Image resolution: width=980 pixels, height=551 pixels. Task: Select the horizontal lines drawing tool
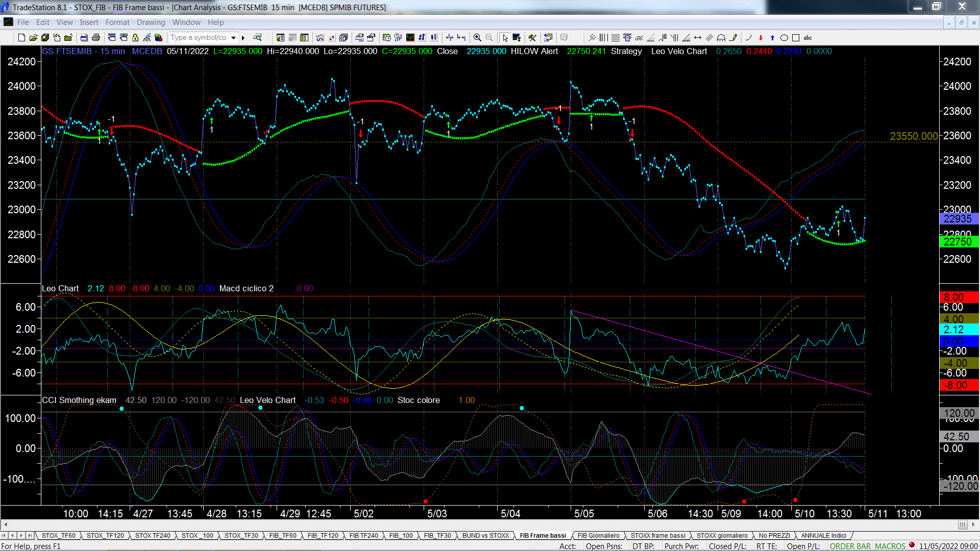coord(616,38)
